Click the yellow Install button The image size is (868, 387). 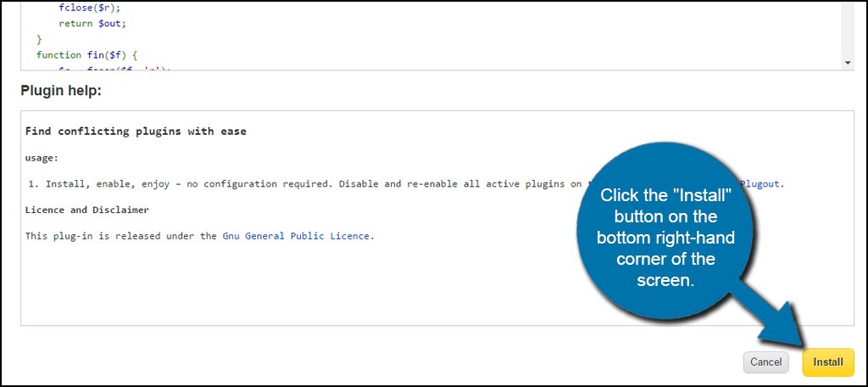tap(827, 362)
